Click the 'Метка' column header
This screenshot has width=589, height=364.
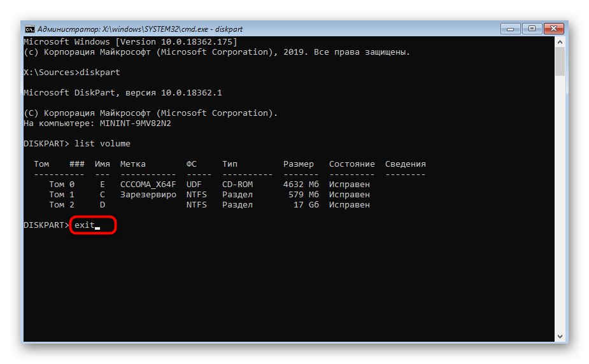[132, 164]
